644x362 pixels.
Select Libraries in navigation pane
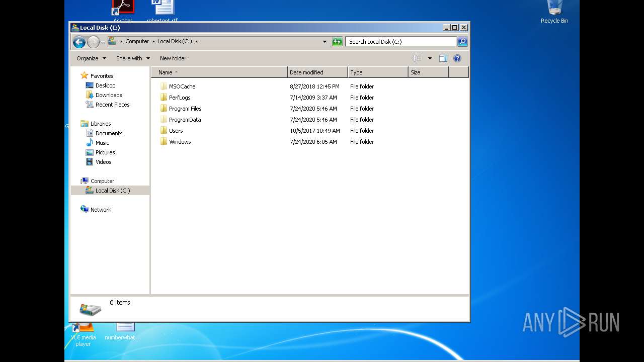coord(101,124)
